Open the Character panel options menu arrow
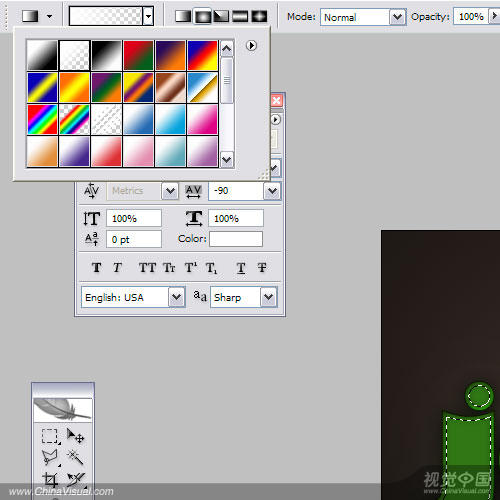 [x=275, y=119]
